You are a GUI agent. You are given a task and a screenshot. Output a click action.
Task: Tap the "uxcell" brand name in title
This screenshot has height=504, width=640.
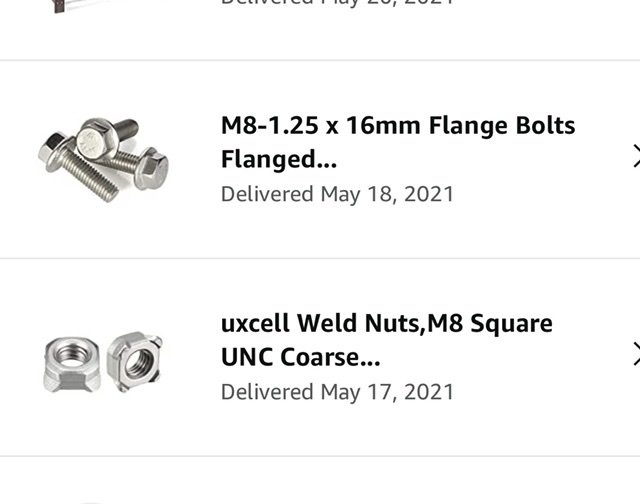256,324
